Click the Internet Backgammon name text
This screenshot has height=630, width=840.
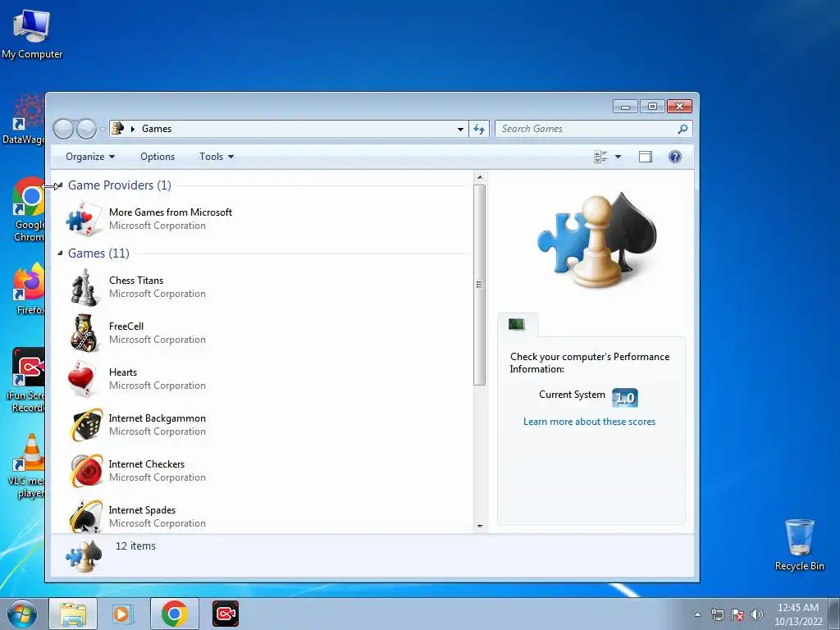tap(157, 418)
